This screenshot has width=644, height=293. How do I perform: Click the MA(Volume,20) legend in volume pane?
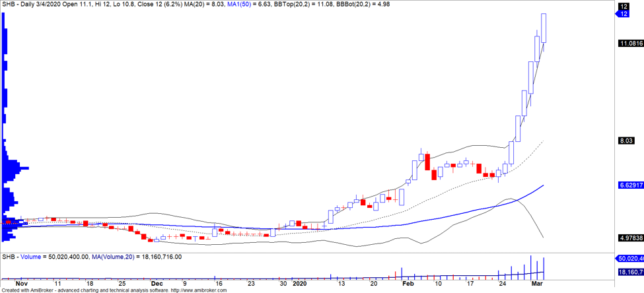pyautogui.click(x=136, y=257)
